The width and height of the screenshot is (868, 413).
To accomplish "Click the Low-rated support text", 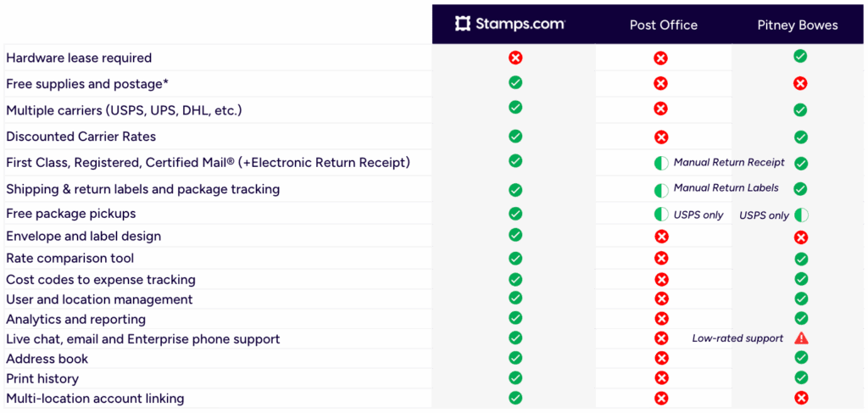I will [737, 338].
